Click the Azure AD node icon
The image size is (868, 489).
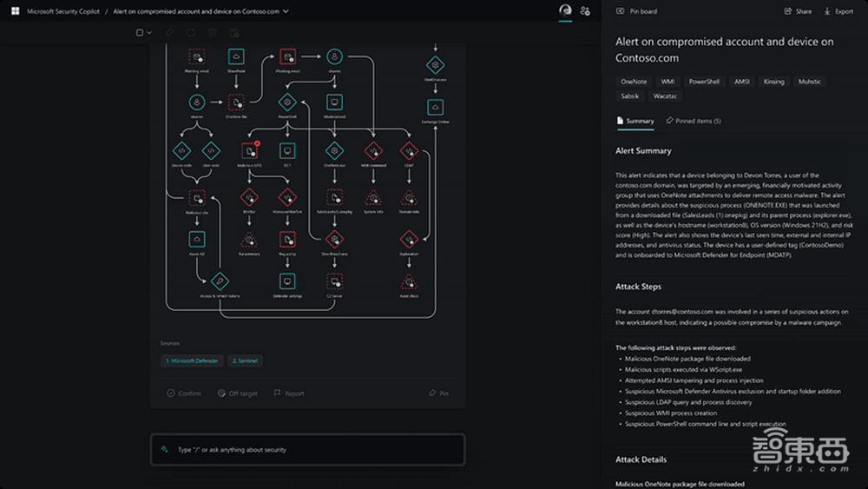point(197,238)
